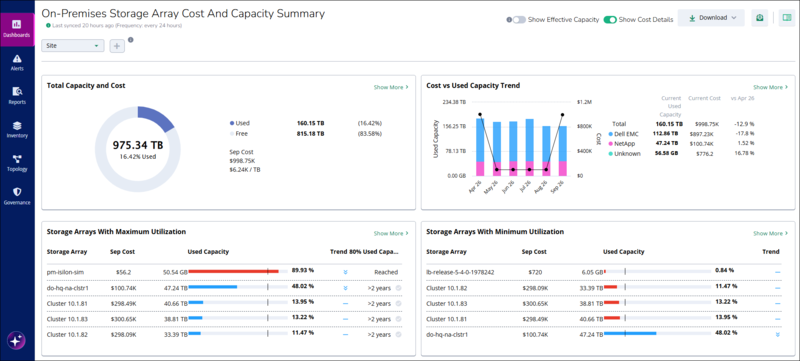This screenshot has width=800, height=361.
Task: Click the used capacity bar in the minimum table's Cluster 10.1.82 row
Action: tap(611, 287)
